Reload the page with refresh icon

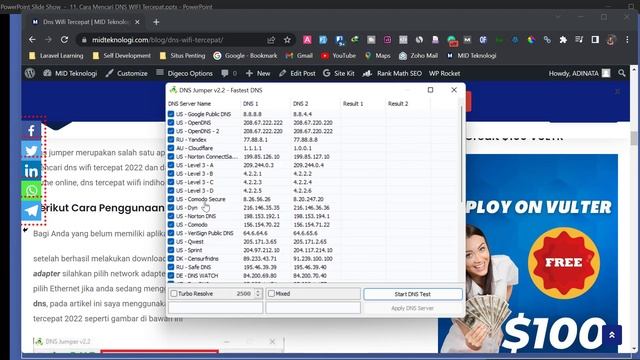click(x=64, y=40)
